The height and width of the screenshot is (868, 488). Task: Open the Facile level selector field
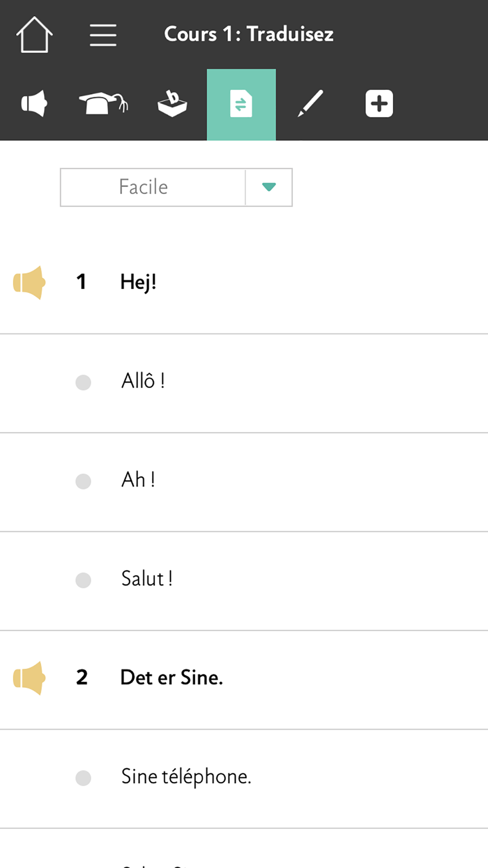176,187
